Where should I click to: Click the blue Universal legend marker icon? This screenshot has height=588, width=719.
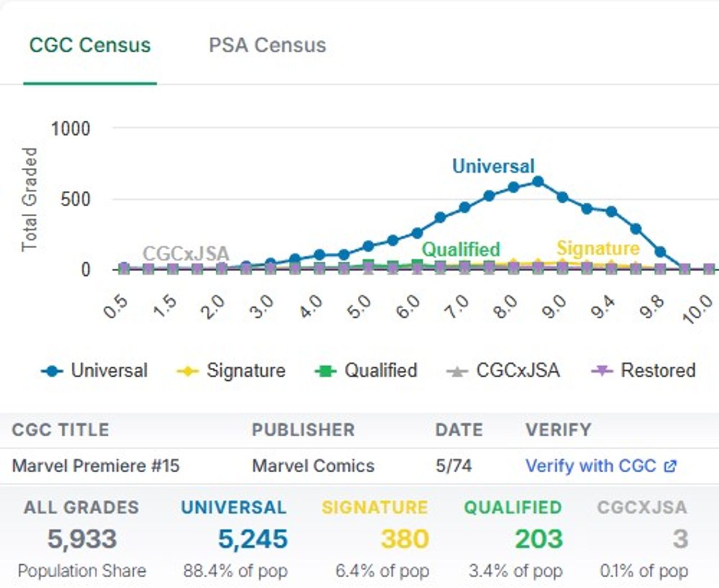tap(52, 371)
